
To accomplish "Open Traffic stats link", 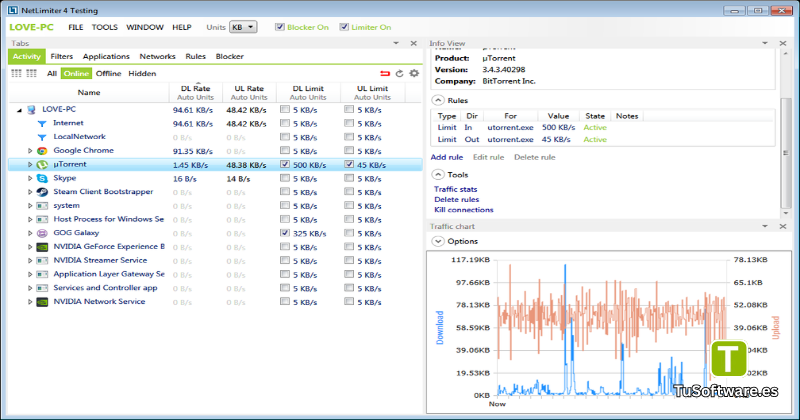I will 456,189.
